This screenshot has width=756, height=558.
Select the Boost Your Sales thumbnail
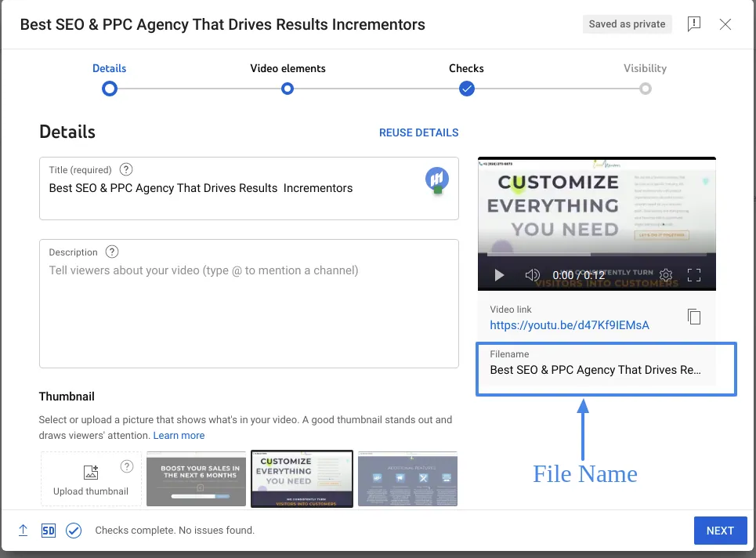(196, 479)
